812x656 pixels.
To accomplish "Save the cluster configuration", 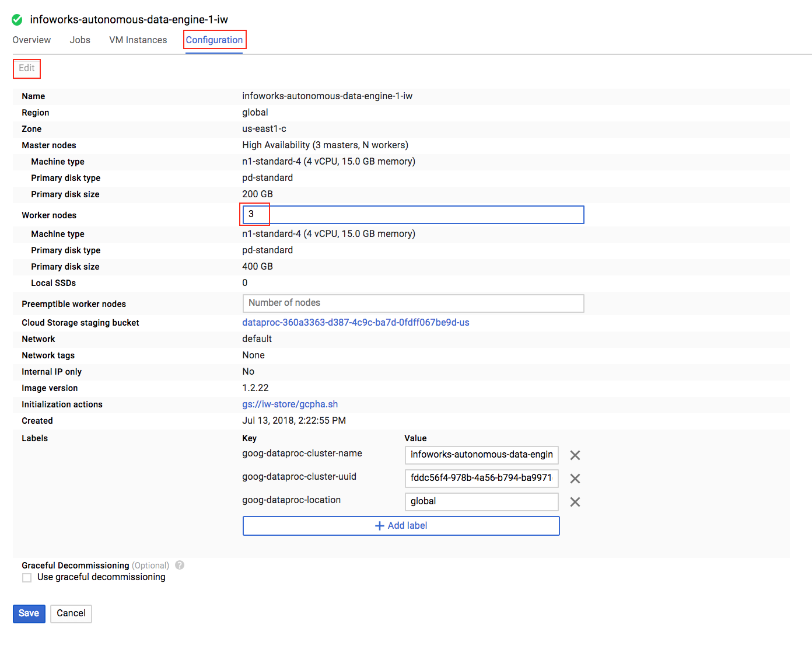I will click(29, 613).
